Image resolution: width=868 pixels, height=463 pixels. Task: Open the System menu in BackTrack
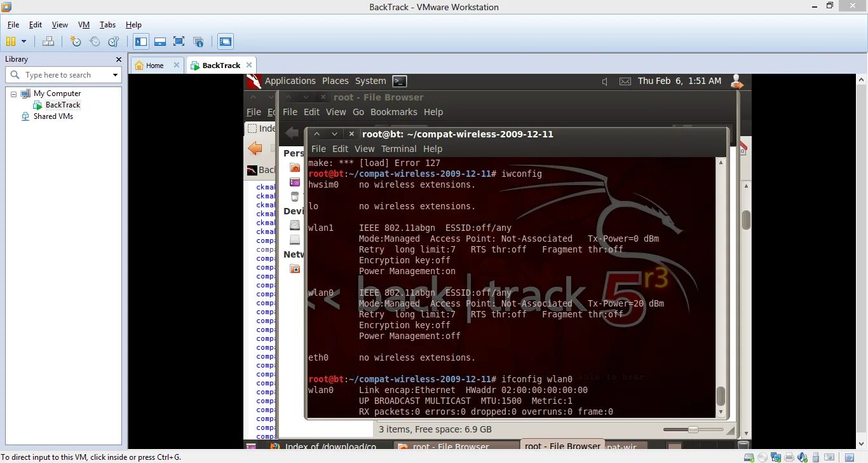pos(370,81)
